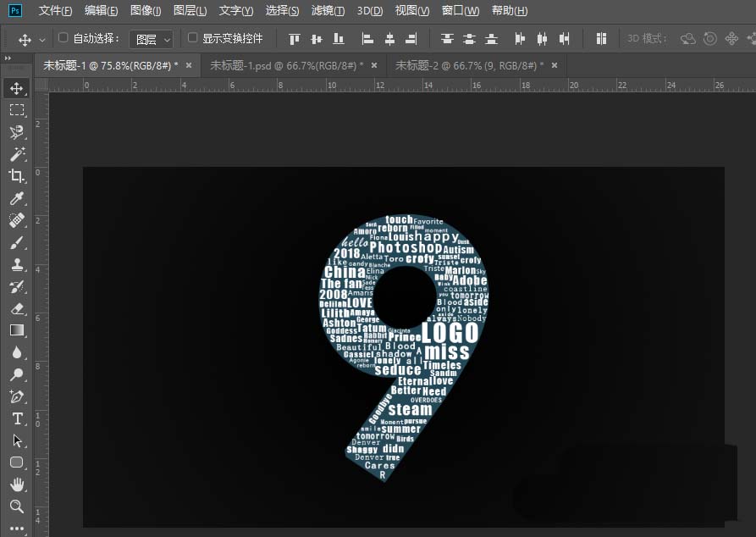Select the Clone Stamp tool
This screenshot has width=756, height=537.
tap(17, 264)
